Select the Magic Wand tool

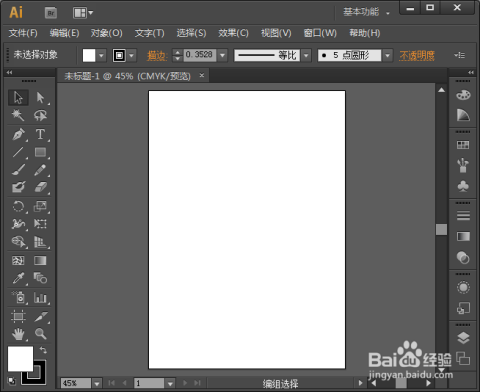pyautogui.click(x=18, y=115)
